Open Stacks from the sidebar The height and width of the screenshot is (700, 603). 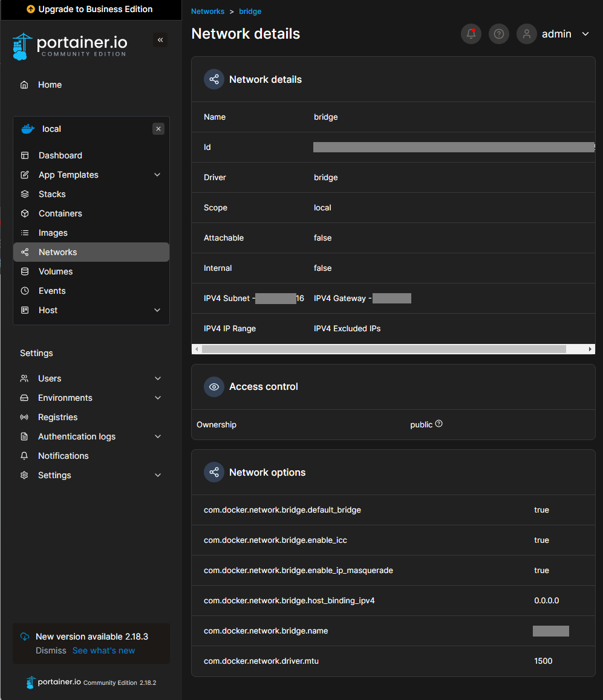pyautogui.click(x=91, y=194)
